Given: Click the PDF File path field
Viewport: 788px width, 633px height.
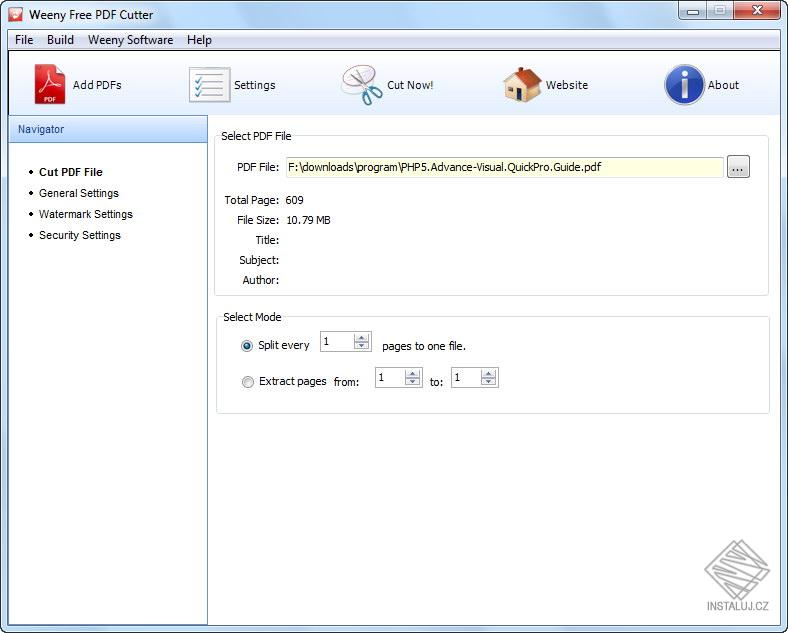Looking at the screenshot, I should tap(505, 167).
